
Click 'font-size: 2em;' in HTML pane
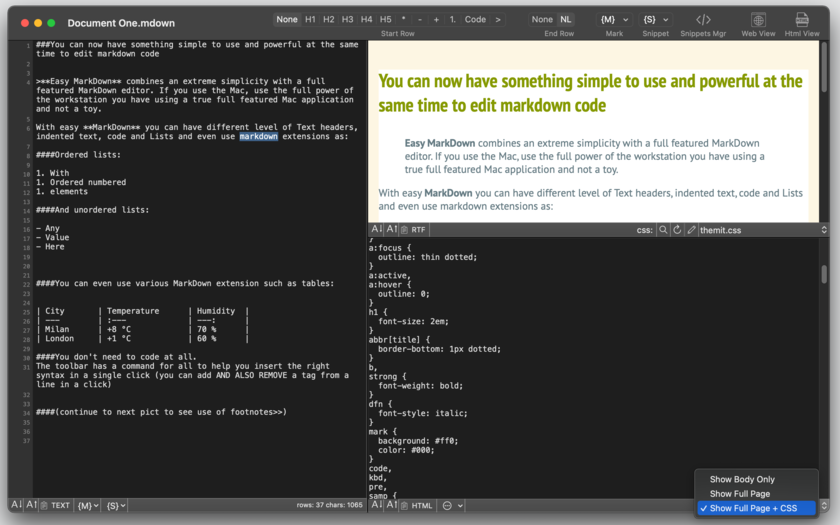click(x=413, y=321)
